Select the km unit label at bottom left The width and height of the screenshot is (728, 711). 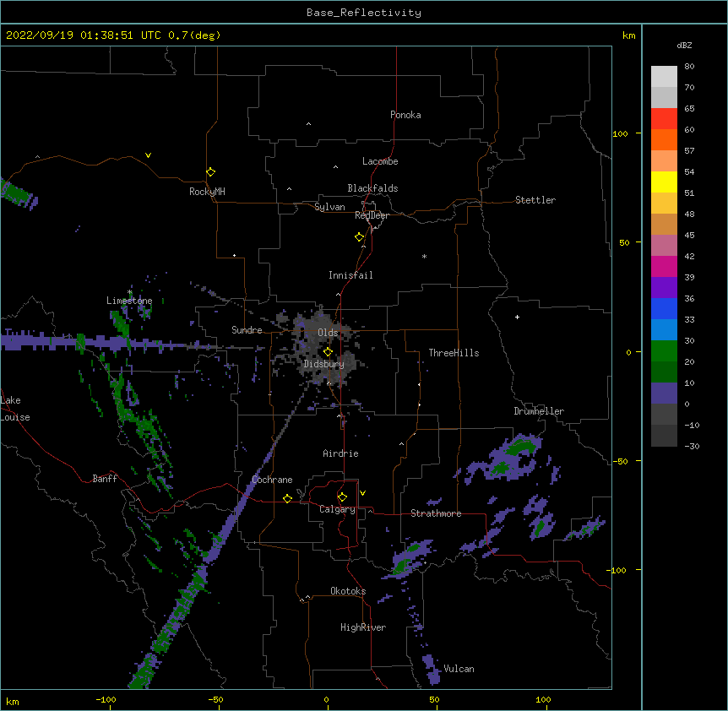tap(13, 701)
